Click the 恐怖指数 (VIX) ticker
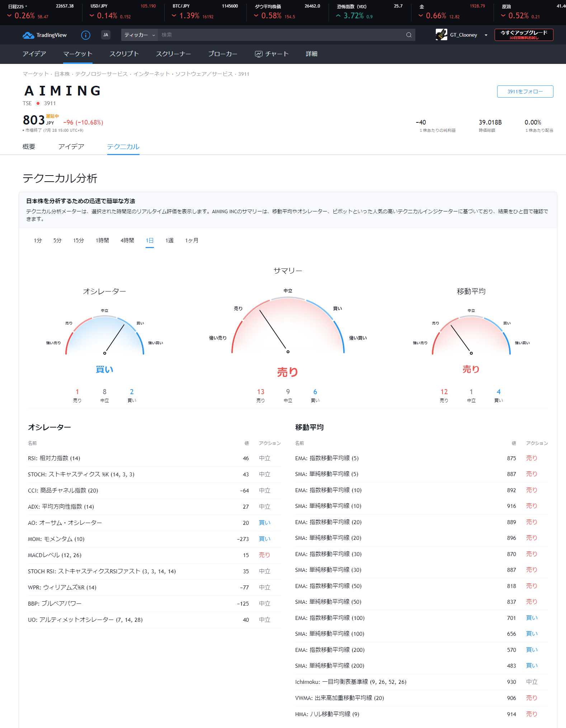566x728 pixels. [370, 12]
